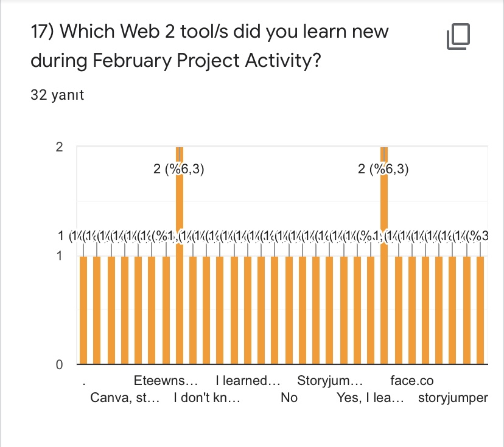Viewport: 504px width, 447px height.
Task: Select the 'Canva, st…' axis label
Action: coord(125,399)
